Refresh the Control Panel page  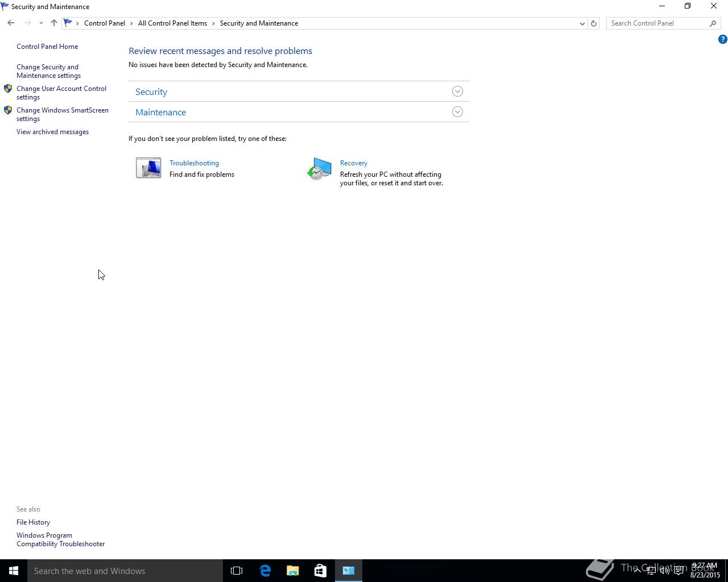594,23
